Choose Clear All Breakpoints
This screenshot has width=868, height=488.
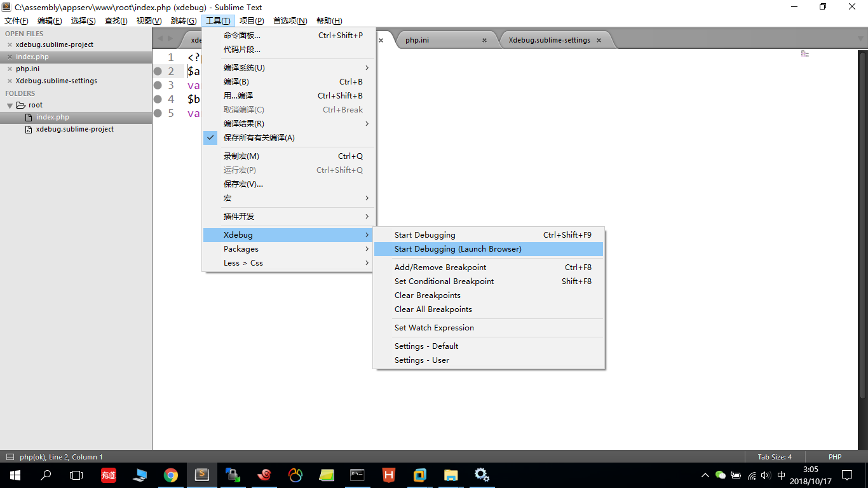point(489,309)
